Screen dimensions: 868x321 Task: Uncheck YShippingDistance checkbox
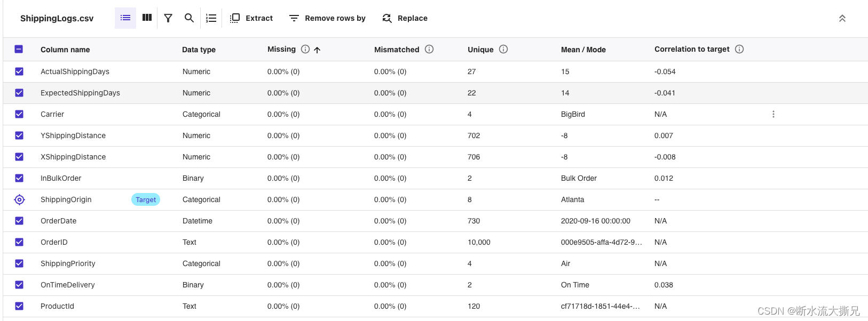click(19, 135)
